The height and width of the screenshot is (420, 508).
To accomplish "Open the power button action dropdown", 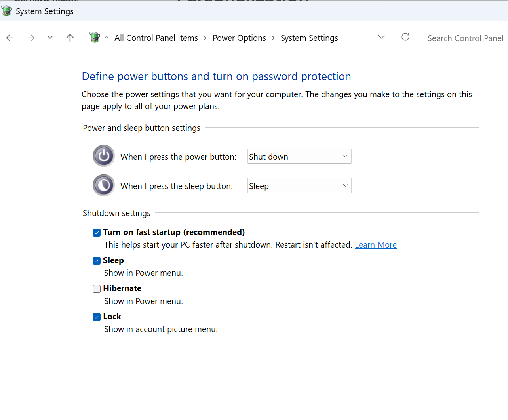I will tap(299, 157).
